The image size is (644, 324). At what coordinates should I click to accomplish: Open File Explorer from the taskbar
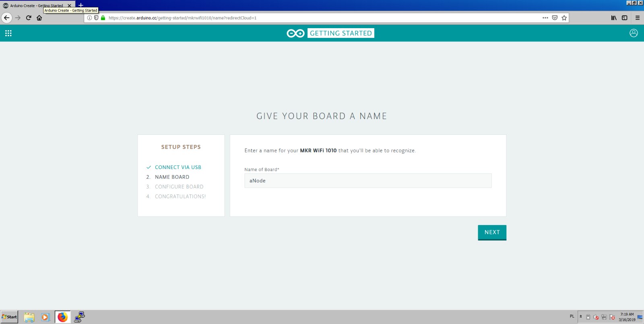[29, 317]
